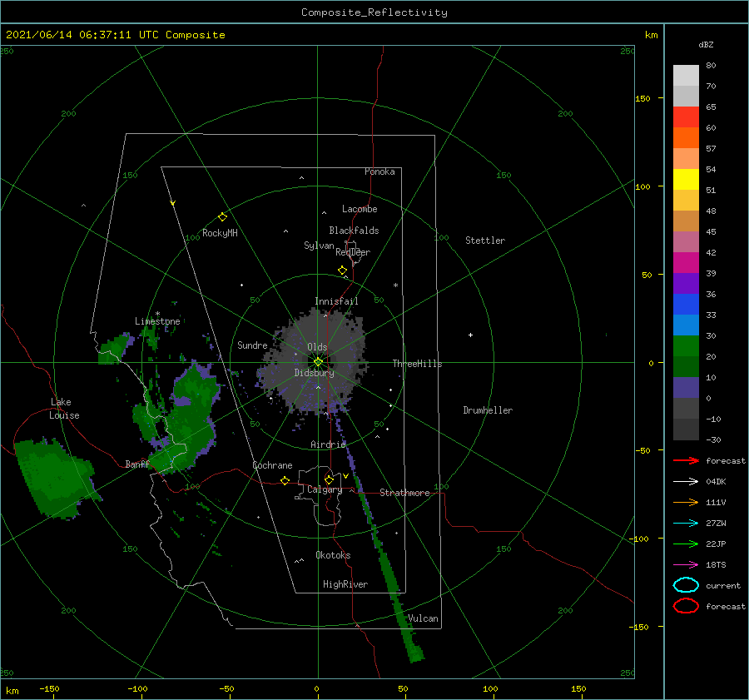Screen dimensions: 749x700
Task: Click the magenta 18TS arrow in legend
Action: [x=686, y=565]
